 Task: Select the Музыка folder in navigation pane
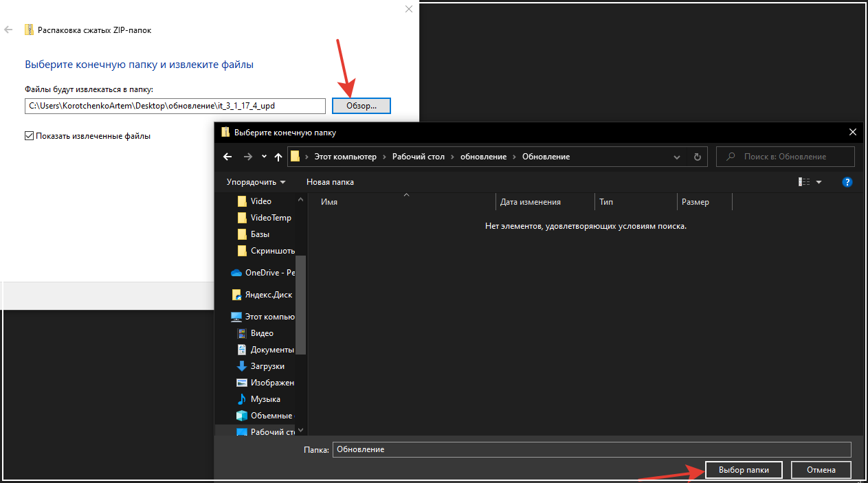265,399
